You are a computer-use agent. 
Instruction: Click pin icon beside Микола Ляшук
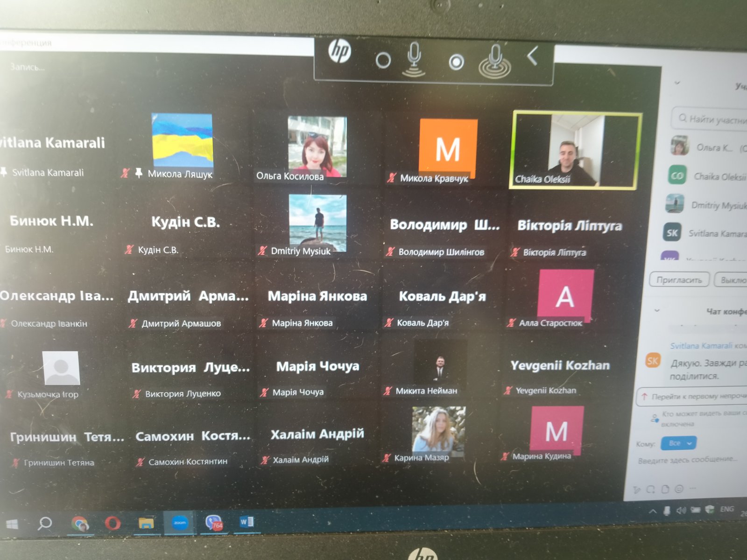[139, 173]
